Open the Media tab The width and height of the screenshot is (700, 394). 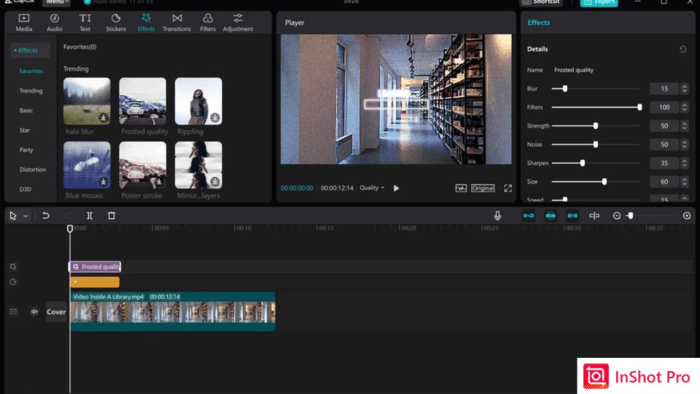[24, 22]
